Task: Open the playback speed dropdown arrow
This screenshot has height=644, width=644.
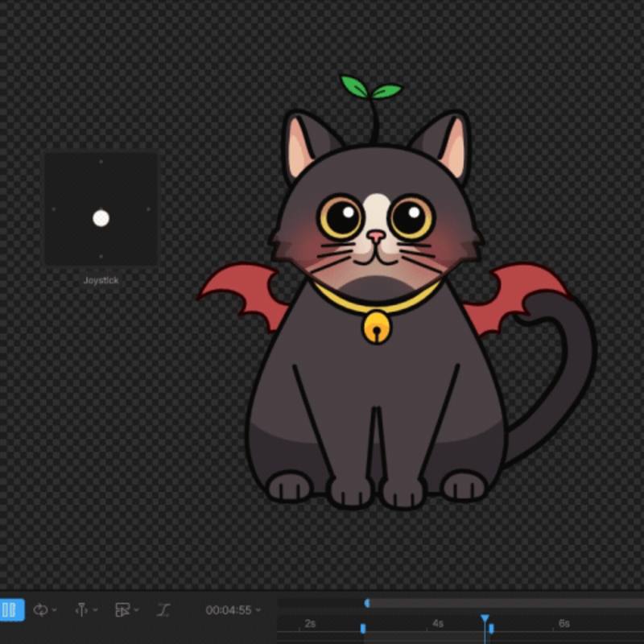Action: (136, 610)
